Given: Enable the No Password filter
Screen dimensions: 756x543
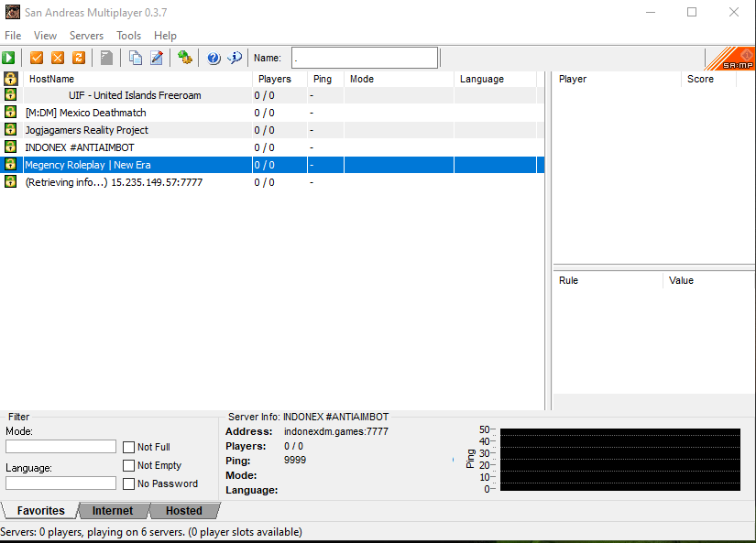Looking at the screenshot, I should [x=128, y=483].
